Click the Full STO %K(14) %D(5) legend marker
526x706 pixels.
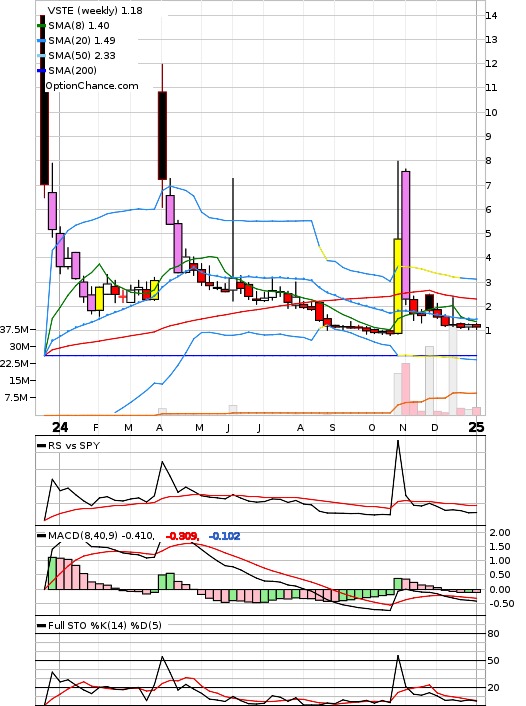[x=41, y=625]
